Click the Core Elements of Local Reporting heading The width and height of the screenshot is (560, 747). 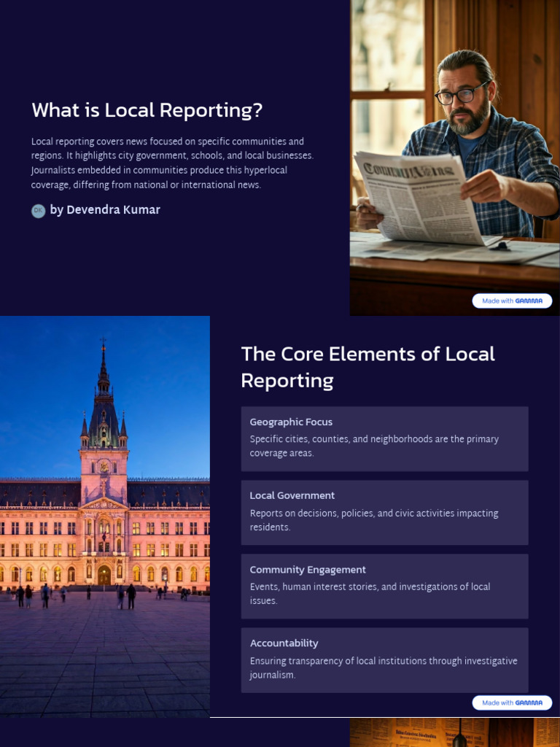tap(367, 368)
